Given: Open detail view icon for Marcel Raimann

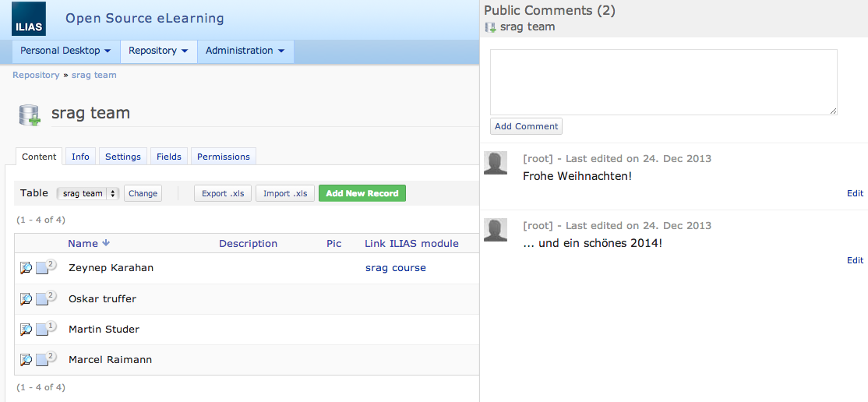Looking at the screenshot, I should point(26,360).
